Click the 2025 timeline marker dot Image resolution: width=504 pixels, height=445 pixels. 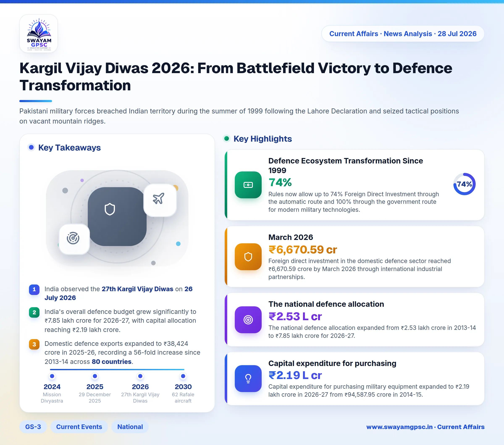point(95,376)
